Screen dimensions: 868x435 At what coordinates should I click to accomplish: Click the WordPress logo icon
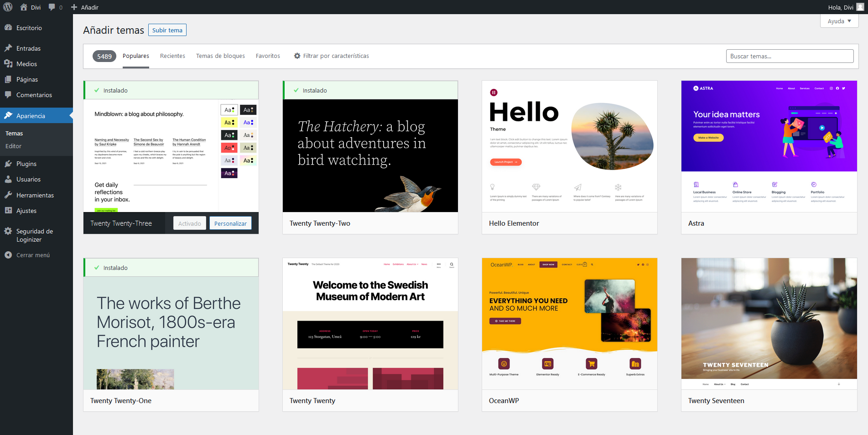pos(8,7)
